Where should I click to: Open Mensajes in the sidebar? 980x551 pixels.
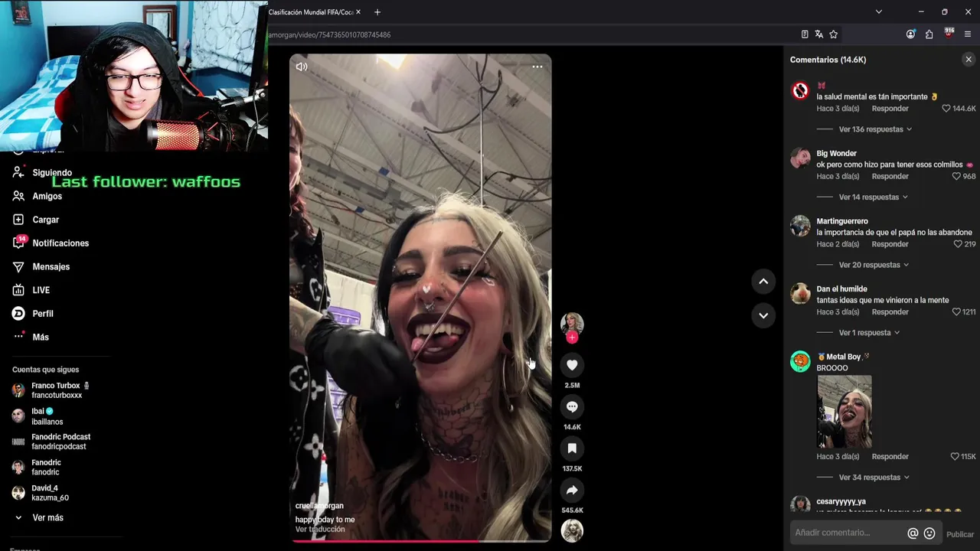tap(51, 267)
